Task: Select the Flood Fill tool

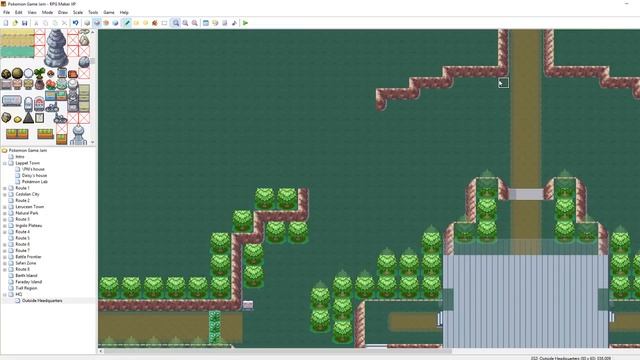Action: tap(155, 23)
